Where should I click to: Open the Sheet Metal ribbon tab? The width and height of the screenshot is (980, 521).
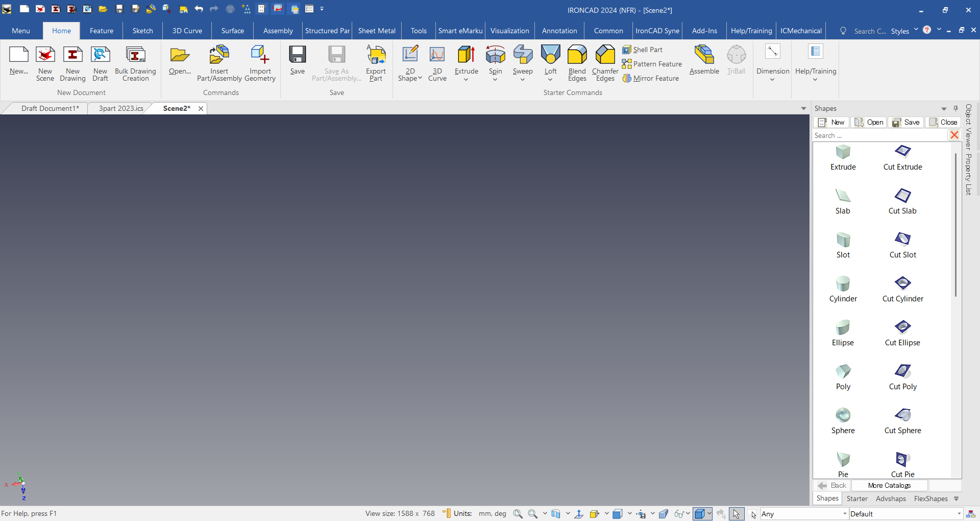[377, 31]
